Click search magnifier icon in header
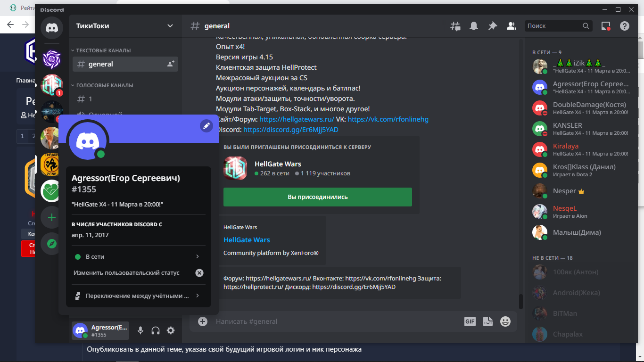 [586, 26]
